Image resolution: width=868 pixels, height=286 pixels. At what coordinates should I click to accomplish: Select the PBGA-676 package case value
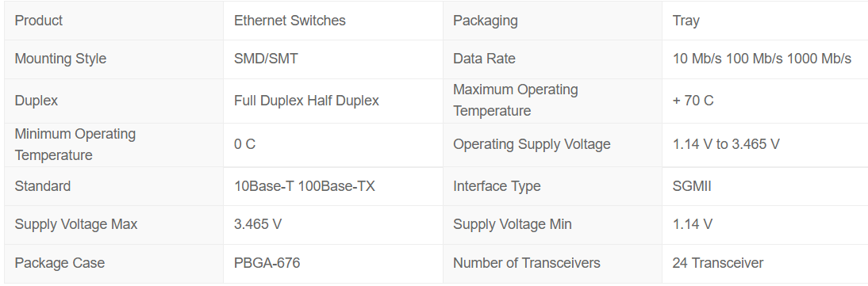coord(267,262)
